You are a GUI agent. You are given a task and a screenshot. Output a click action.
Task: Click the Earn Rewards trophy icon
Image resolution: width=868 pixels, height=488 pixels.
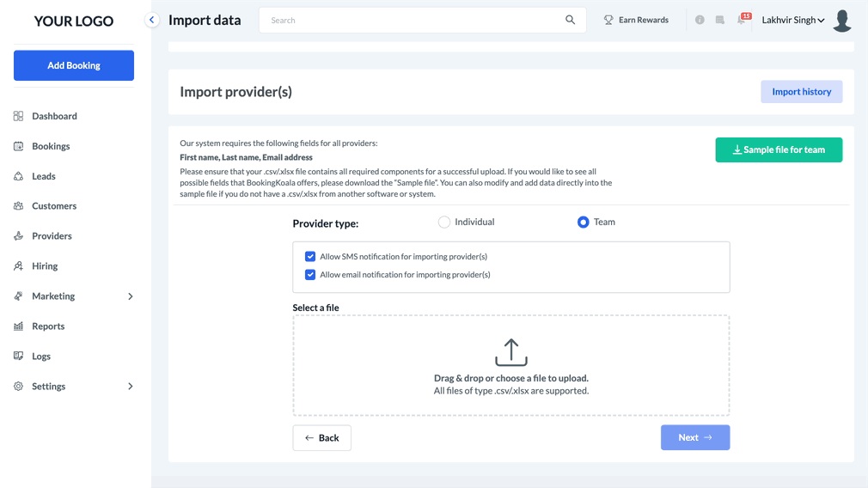click(608, 20)
